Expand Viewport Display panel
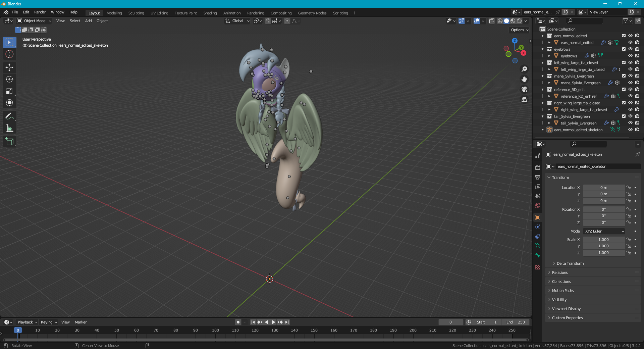 (566, 309)
